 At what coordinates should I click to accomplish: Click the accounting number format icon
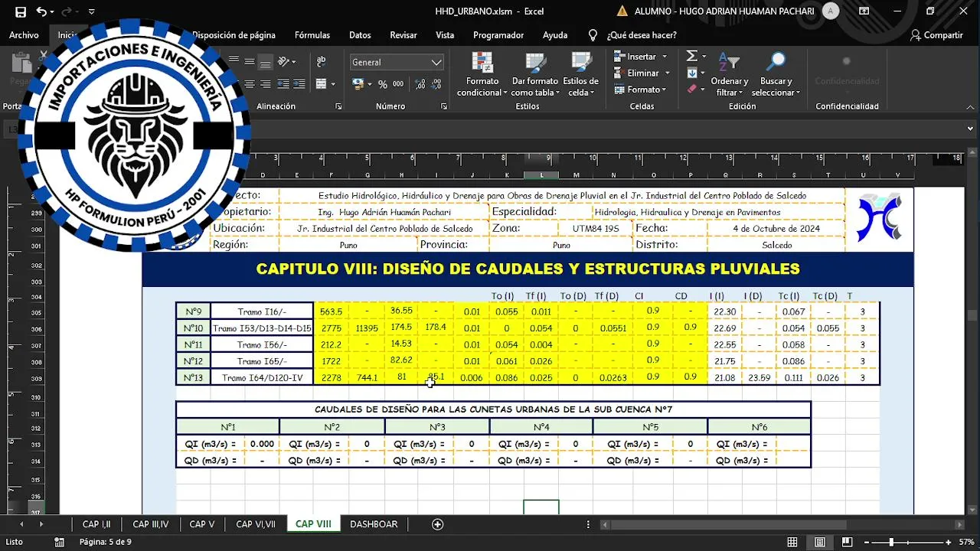coord(358,84)
